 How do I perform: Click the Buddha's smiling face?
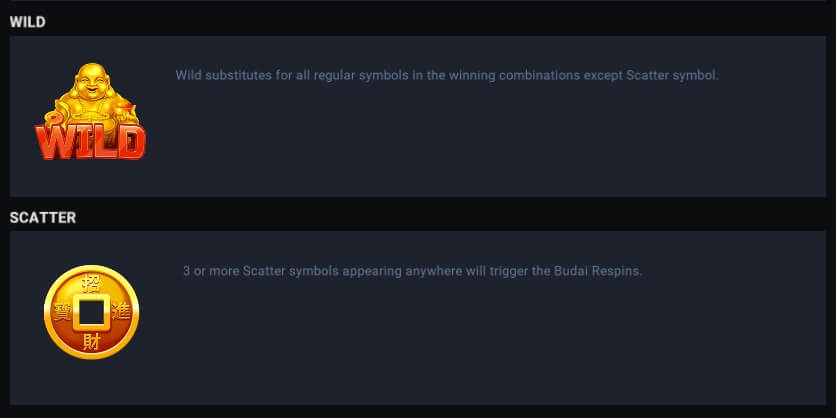pos(92,83)
